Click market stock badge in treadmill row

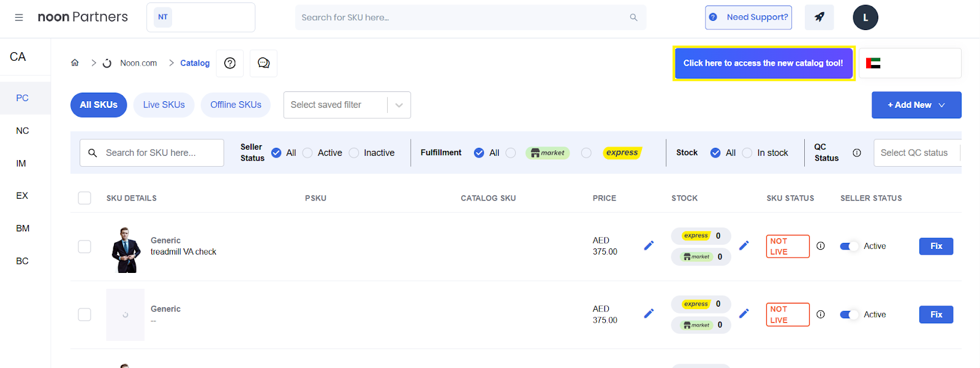(701, 257)
